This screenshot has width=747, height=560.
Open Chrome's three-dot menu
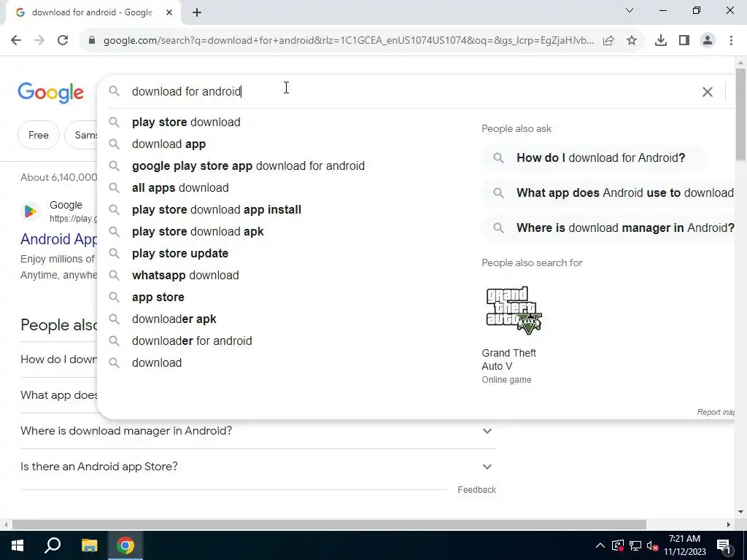pyautogui.click(x=731, y=41)
